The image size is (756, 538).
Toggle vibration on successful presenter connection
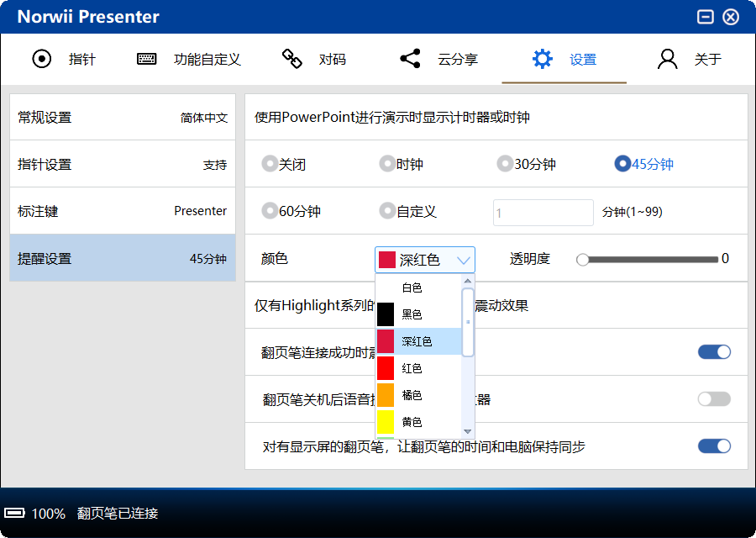(714, 351)
